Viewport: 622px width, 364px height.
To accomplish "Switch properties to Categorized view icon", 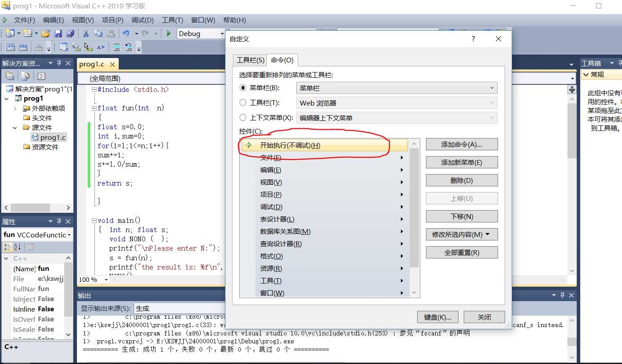I will (7, 247).
